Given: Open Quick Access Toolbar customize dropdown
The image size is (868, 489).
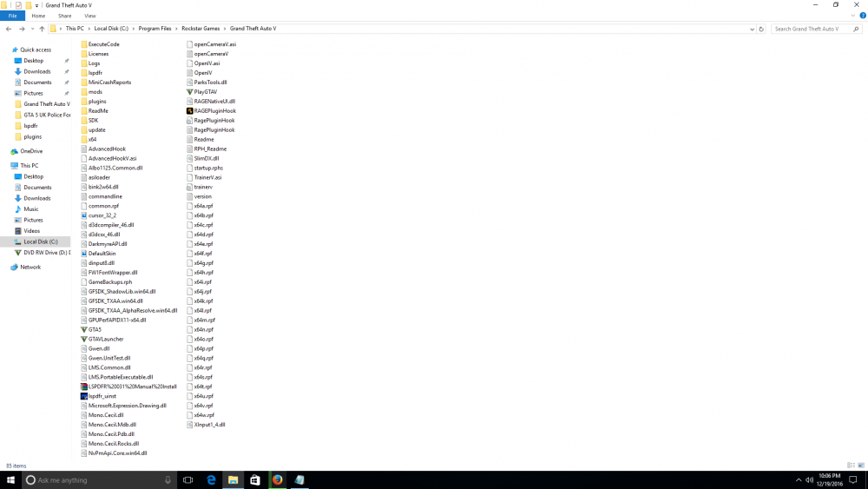Looking at the screenshot, I should (x=36, y=5).
